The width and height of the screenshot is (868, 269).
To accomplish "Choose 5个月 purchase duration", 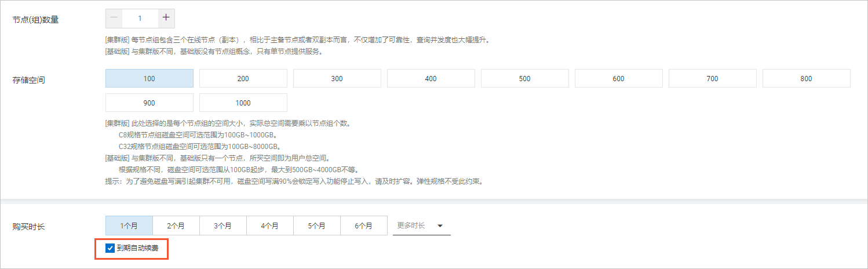I will [317, 226].
